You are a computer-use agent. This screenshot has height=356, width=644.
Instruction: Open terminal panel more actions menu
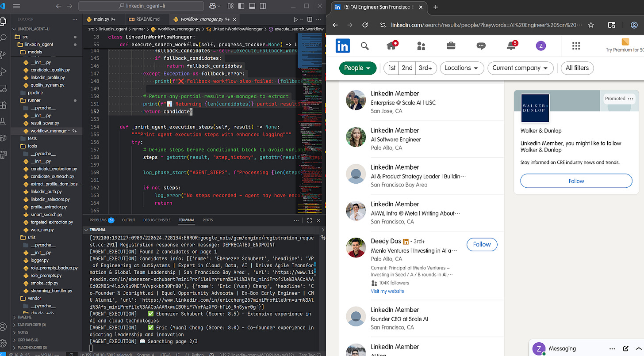tap(296, 220)
